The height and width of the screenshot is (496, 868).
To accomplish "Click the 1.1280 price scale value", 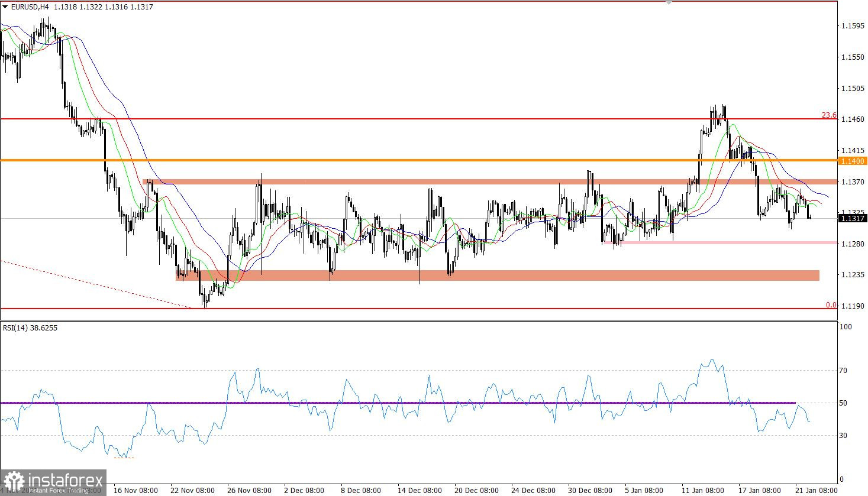I will pyautogui.click(x=852, y=244).
